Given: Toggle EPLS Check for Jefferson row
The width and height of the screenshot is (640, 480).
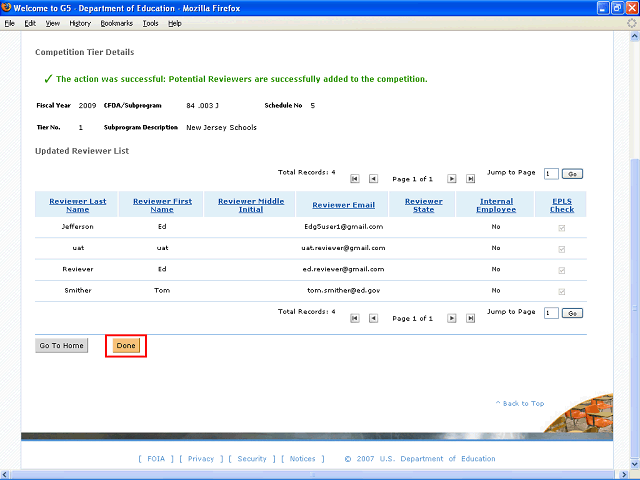Looking at the screenshot, I should [x=562, y=228].
